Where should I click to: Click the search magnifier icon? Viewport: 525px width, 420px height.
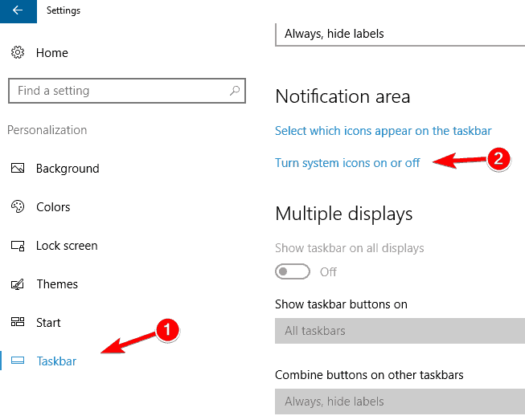pos(235,91)
